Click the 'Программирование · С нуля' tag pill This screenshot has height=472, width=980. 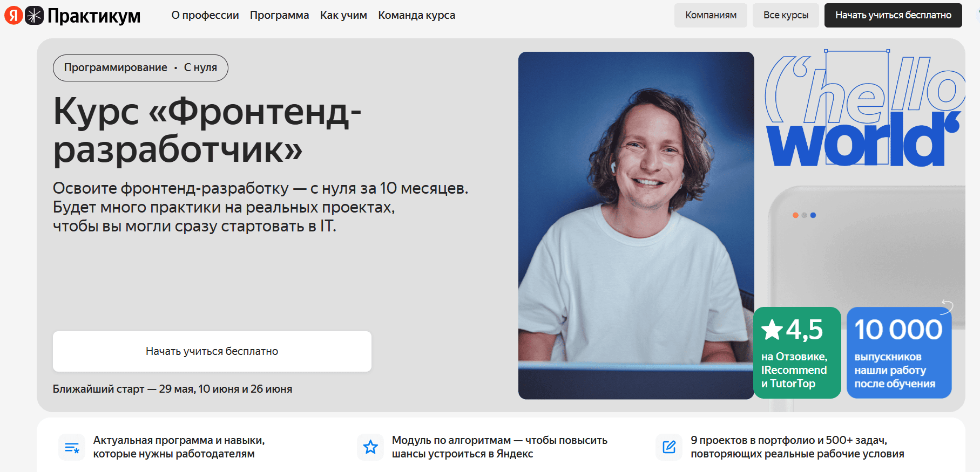click(140, 68)
